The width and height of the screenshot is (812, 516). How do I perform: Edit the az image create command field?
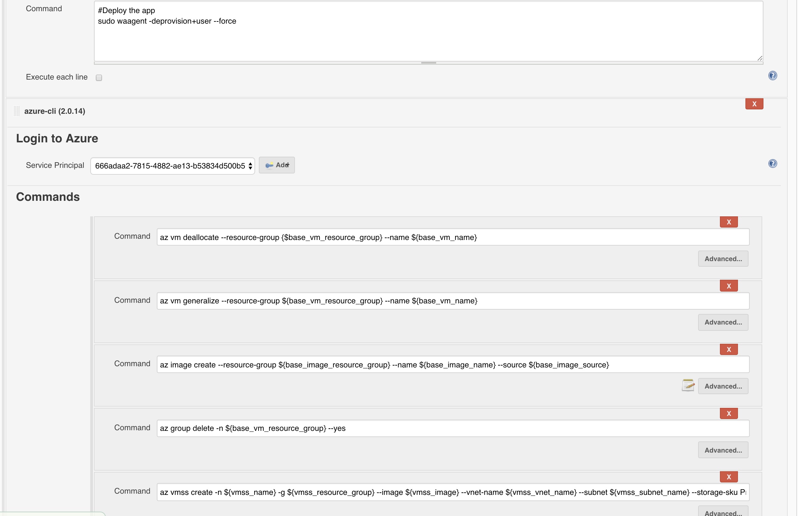pyautogui.click(x=453, y=365)
